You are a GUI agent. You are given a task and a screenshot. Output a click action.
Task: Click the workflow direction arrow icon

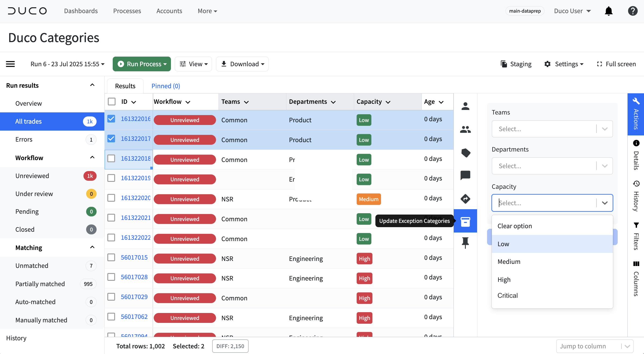point(465,199)
